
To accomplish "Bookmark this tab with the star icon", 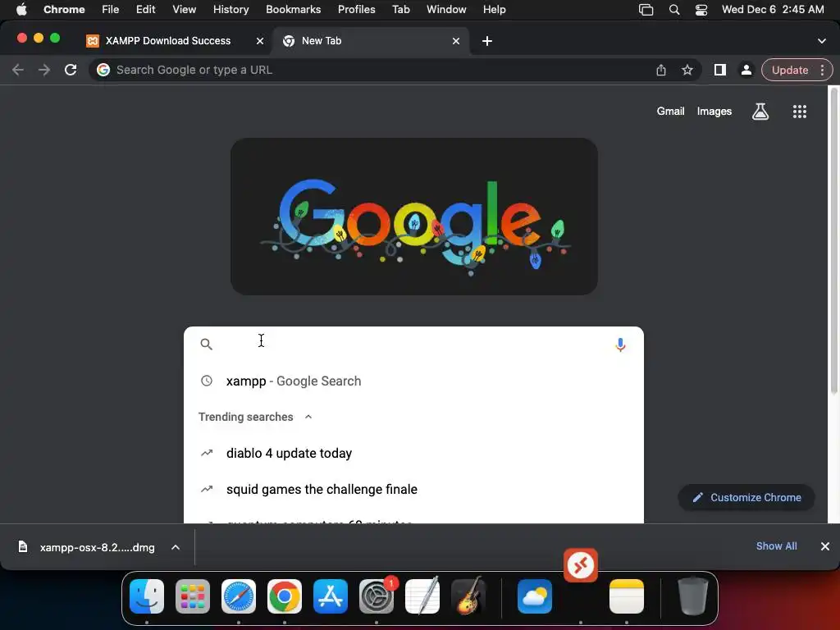I will point(687,70).
